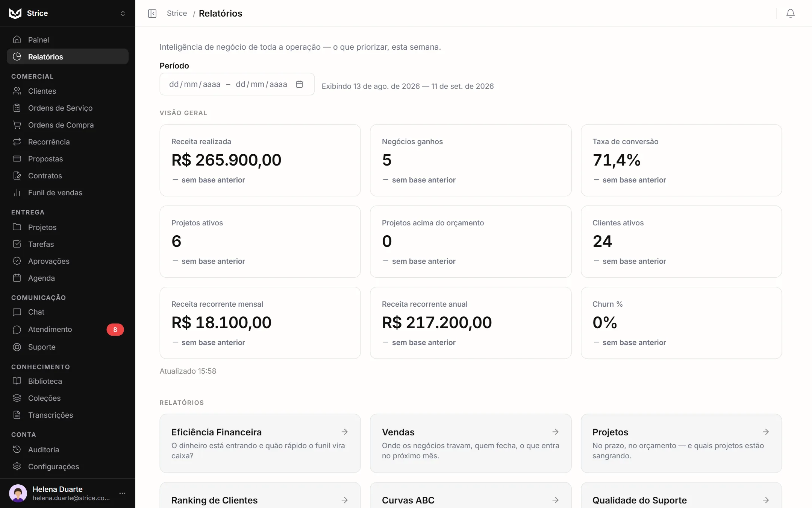Click the Receita realizada R$ 265.900,00 value
Screen dimensions: 812x508
click(x=226, y=160)
